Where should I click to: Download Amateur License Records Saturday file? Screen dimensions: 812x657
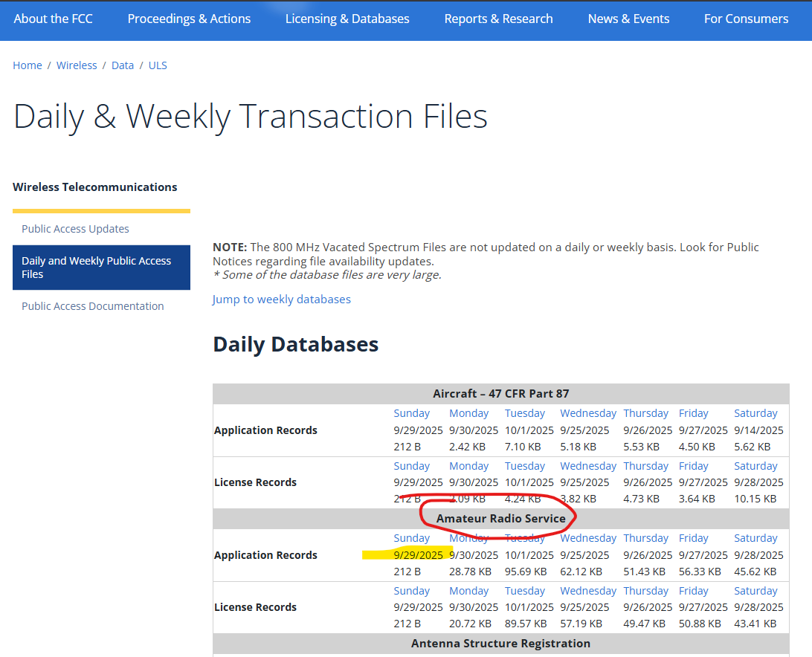755,591
